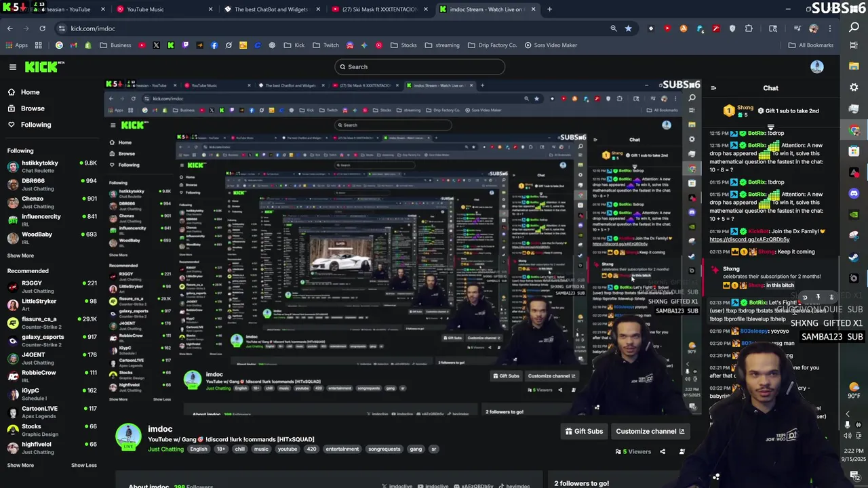Select the songrequests stream tag
Screen dimensions: 868x488
[384, 449]
